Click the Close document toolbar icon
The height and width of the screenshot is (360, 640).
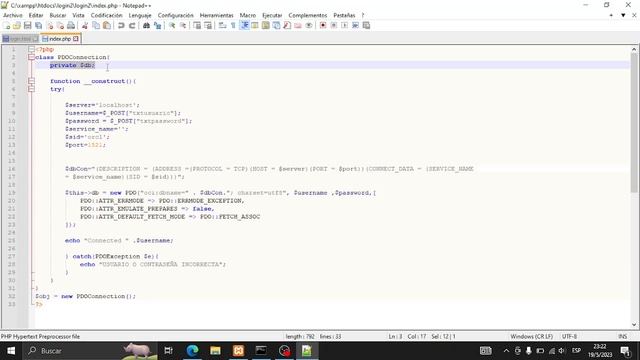pos(50,26)
